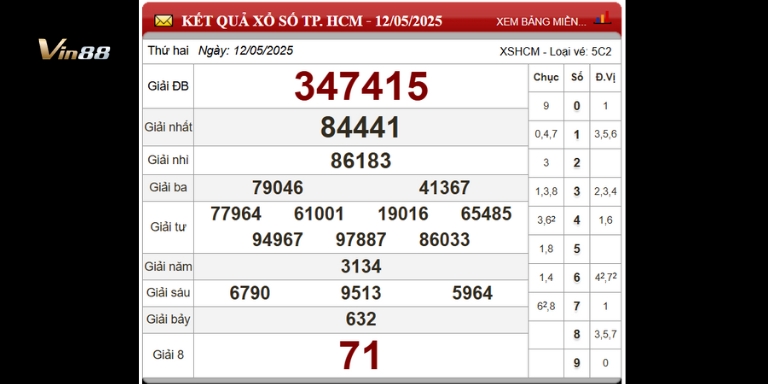This screenshot has width=768, height=384.
Task: Select fourth prize number 86033
Action: tap(444, 240)
